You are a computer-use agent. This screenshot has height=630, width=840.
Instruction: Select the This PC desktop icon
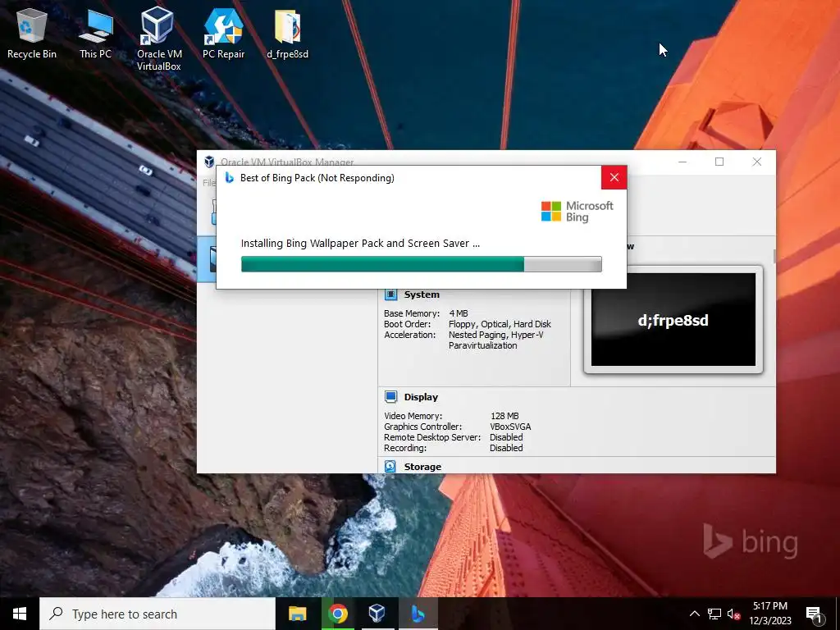(x=95, y=34)
